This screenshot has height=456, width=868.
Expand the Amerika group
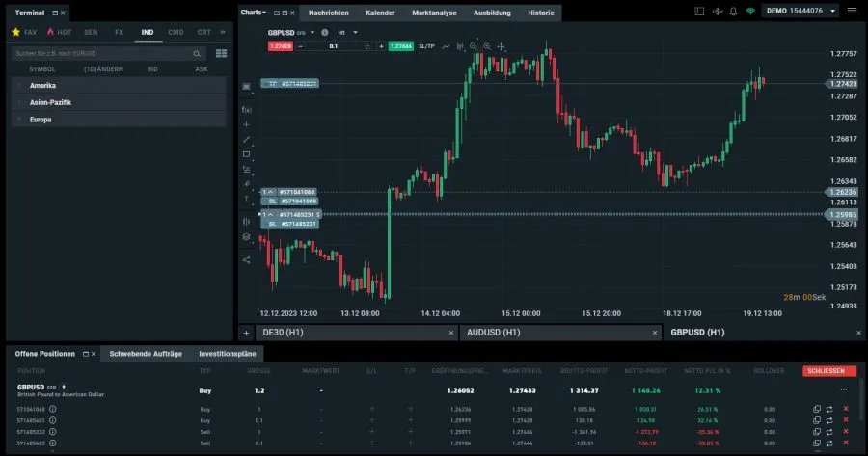point(43,85)
